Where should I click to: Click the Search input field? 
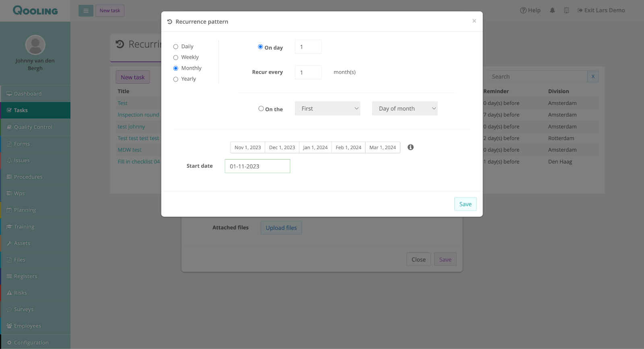[x=537, y=76]
